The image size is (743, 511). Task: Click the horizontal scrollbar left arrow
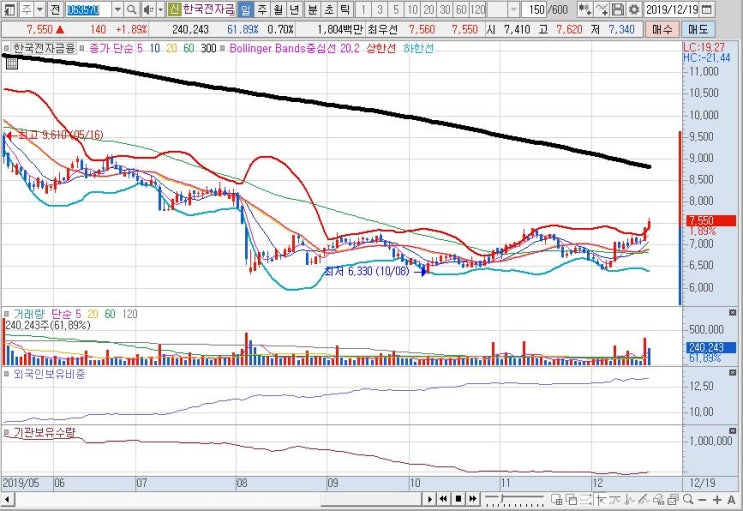point(6,499)
